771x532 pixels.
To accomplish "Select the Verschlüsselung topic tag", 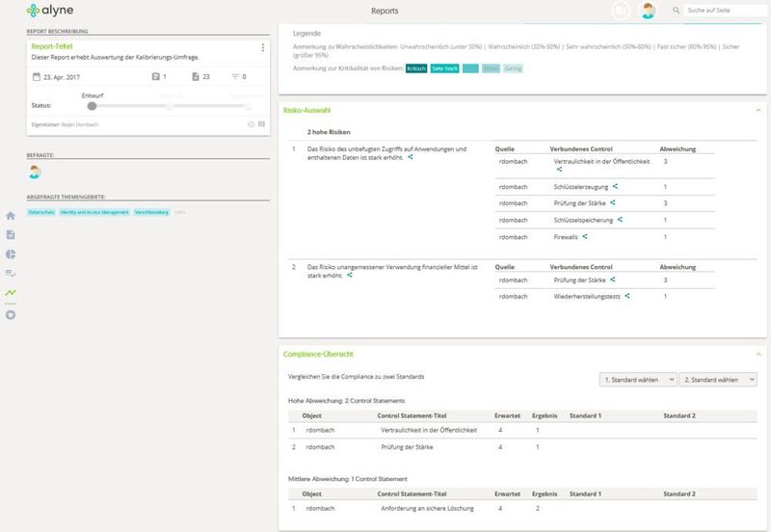I will [151, 212].
